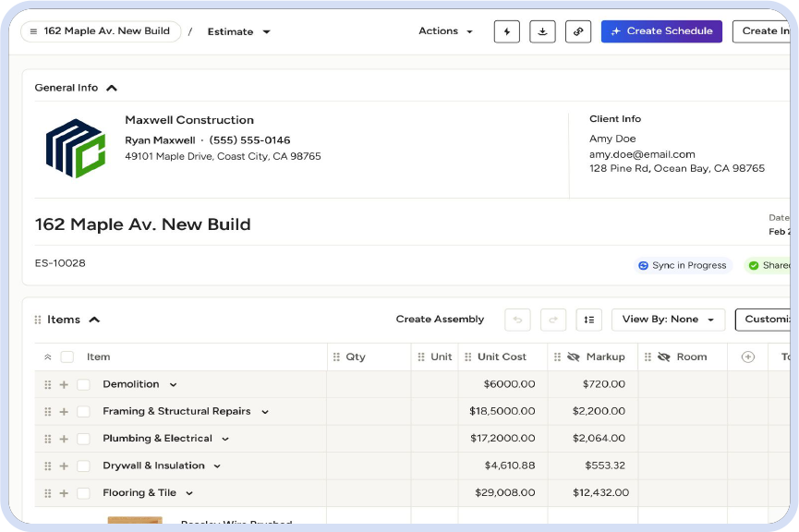Open the Actions menu
Viewport: 799px width, 532px height.
[445, 31]
